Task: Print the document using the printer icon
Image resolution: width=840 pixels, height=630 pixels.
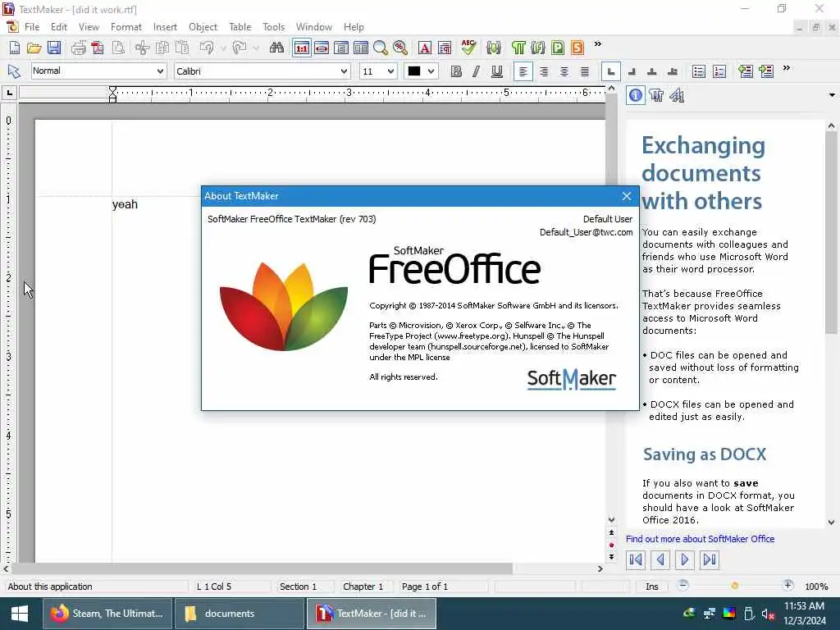Action: (x=78, y=48)
